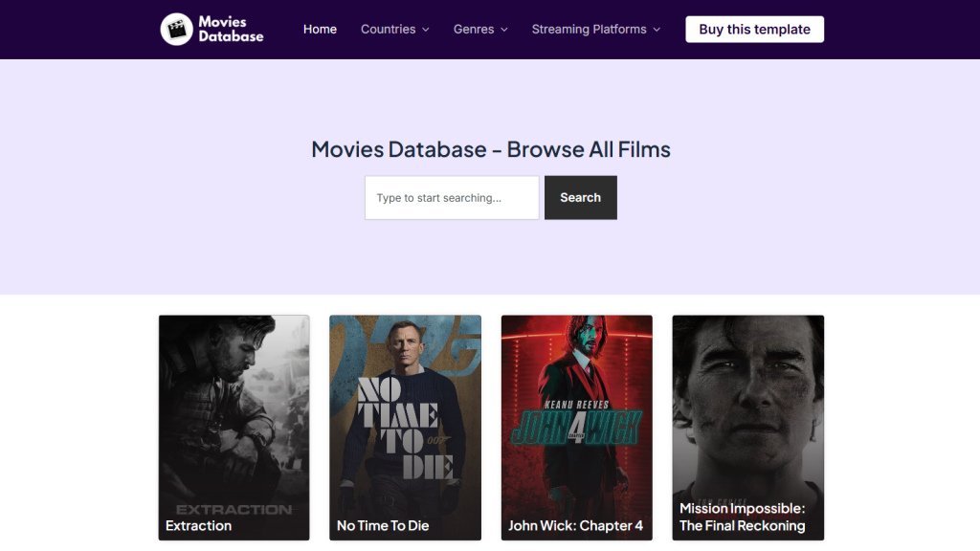The height and width of the screenshot is (551, 980).
Task: Click the Movies Database logo text
Action: (231, 30)
